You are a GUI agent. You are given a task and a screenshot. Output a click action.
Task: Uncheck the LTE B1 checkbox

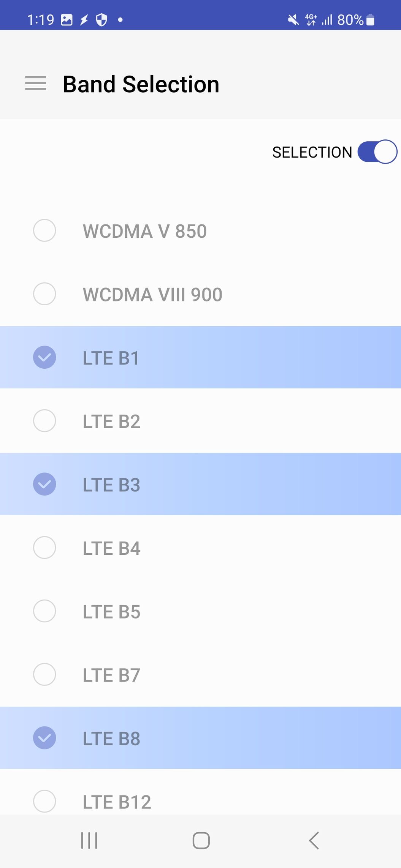coord(44,357)
